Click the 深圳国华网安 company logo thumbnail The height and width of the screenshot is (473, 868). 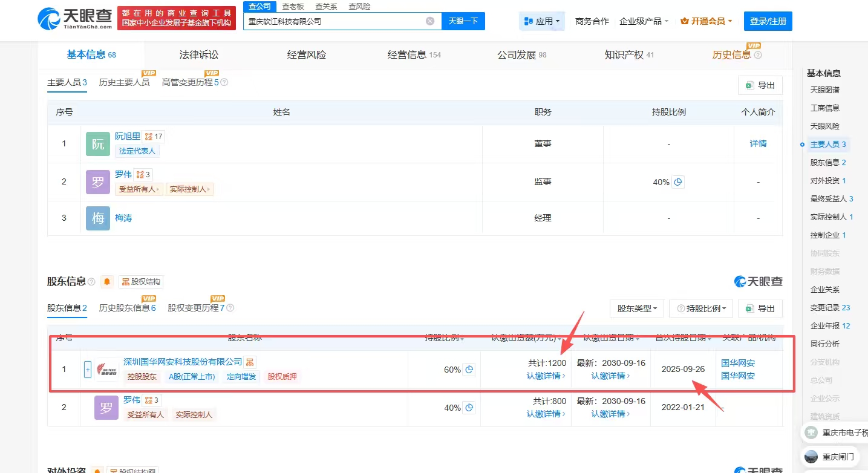tap(107, 370)
